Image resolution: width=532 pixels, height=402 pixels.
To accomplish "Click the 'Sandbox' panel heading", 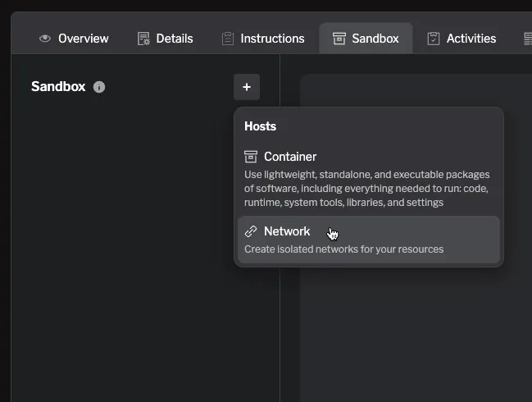I will pyautogui.click(x=58, y=87).
